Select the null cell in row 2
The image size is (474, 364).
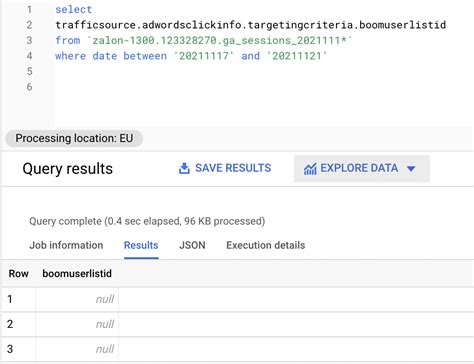[x=77, y=324]
